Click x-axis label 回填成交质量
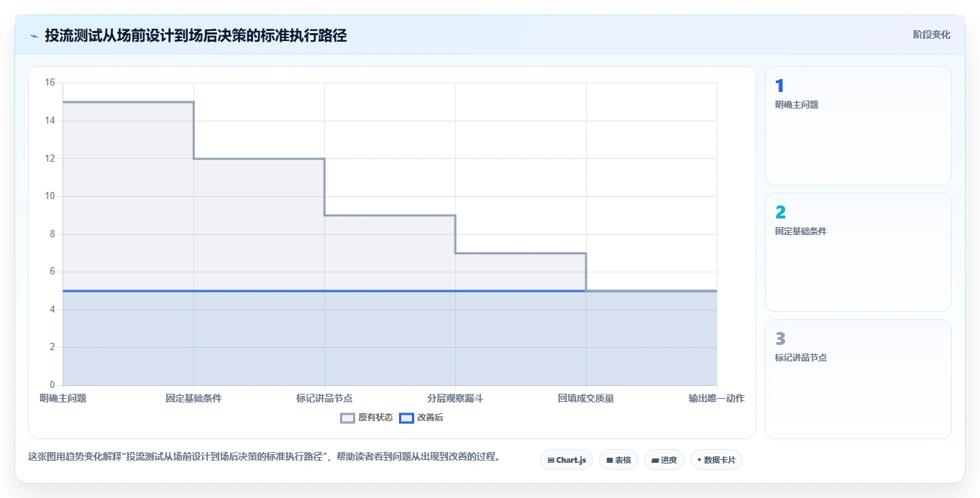Image resolution: width=980 pixels, height=498 pixels. pos(586,398)
